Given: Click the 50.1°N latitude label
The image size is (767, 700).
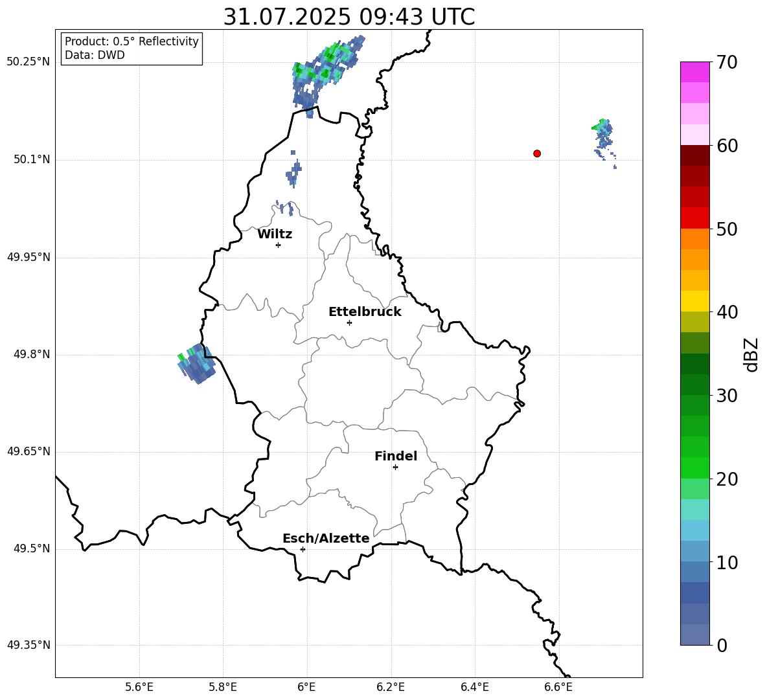Looking at the screenshot, I should coord(32,160).
